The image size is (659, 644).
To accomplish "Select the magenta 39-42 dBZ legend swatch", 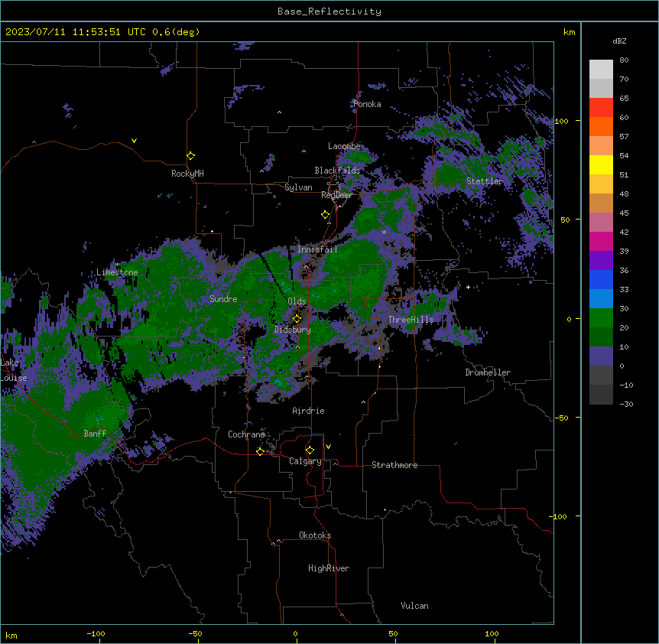I will coord(601,241).
